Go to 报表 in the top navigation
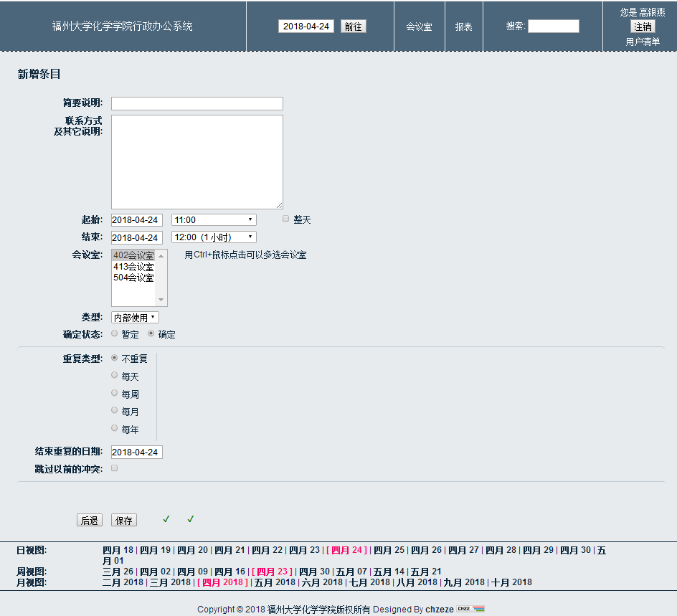677x616 pixels. [464, 27]
